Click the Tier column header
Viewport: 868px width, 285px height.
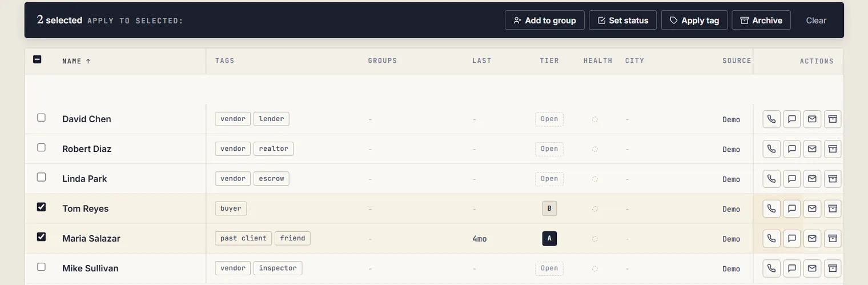coord(549,61)
